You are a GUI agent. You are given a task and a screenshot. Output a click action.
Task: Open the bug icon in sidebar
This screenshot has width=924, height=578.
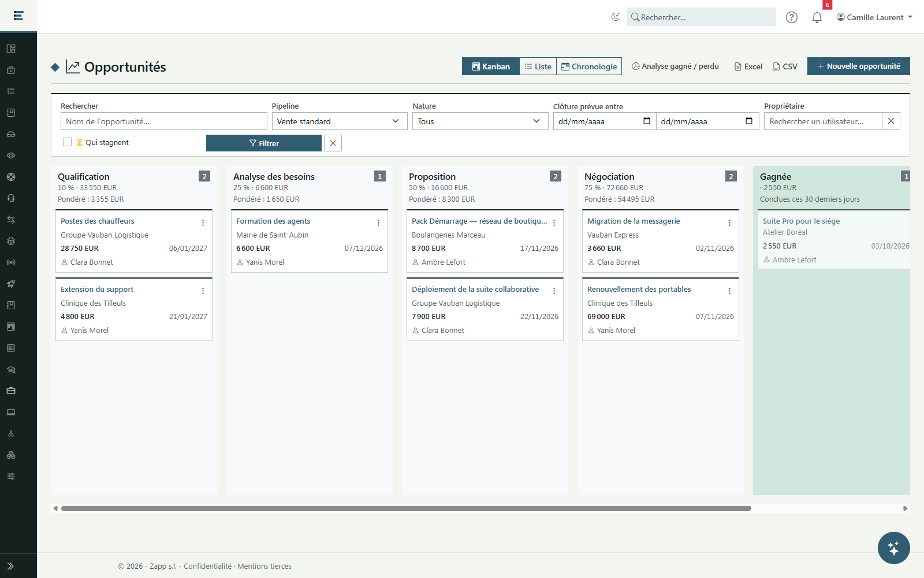[x=11, y=241]
